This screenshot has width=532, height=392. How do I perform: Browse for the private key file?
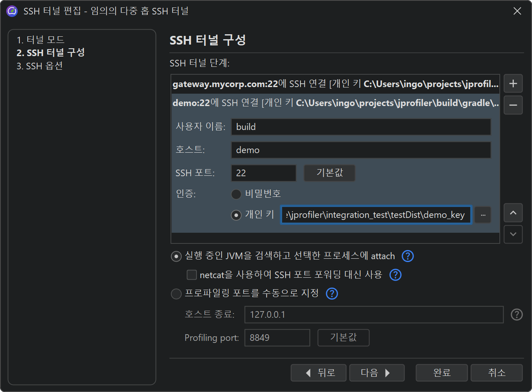point(483,215)
